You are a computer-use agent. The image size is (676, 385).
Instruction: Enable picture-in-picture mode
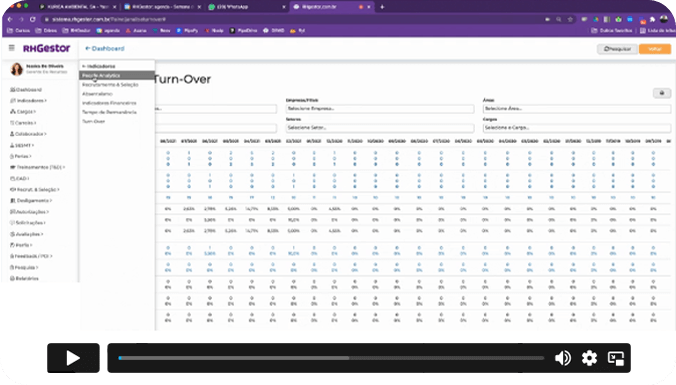(x=616, y=358)
